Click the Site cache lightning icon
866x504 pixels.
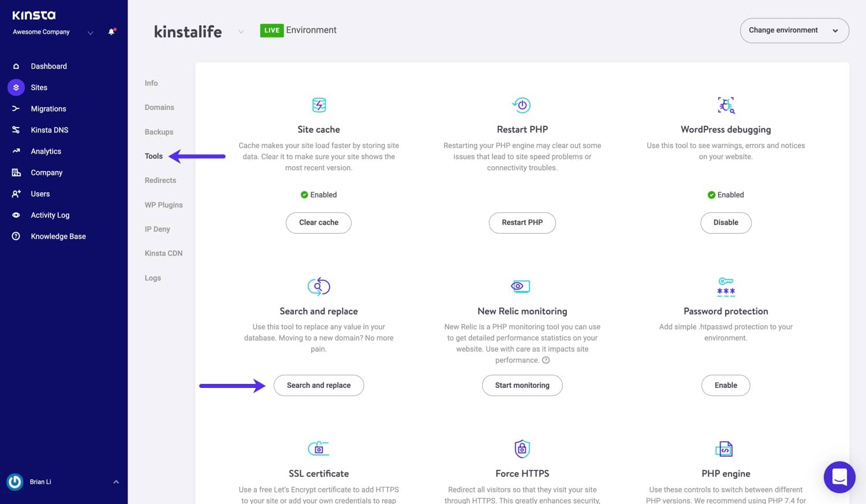pos(319,105)
